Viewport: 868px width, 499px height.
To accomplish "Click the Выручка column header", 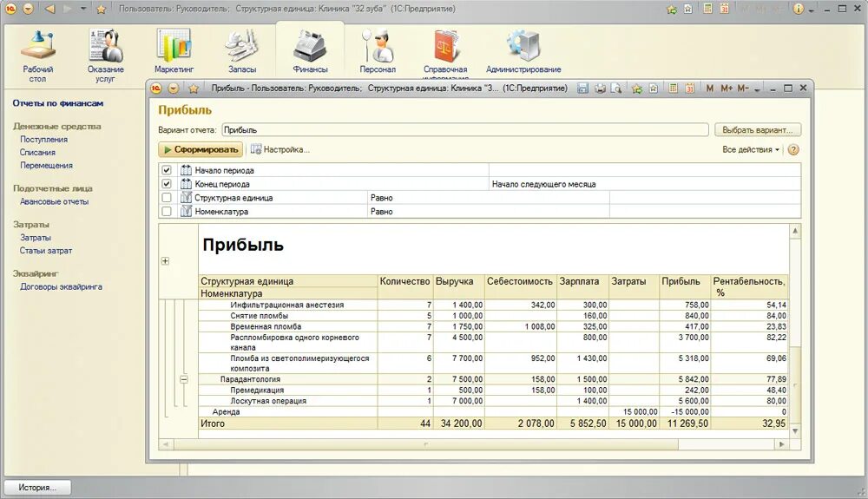I will click(459, 286).
